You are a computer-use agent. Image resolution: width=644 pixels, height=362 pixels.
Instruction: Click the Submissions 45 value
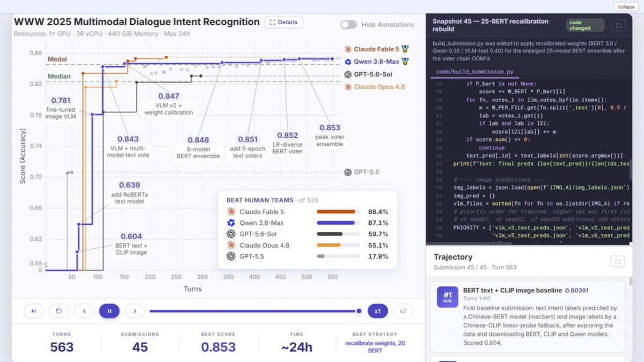pos(140,347)
